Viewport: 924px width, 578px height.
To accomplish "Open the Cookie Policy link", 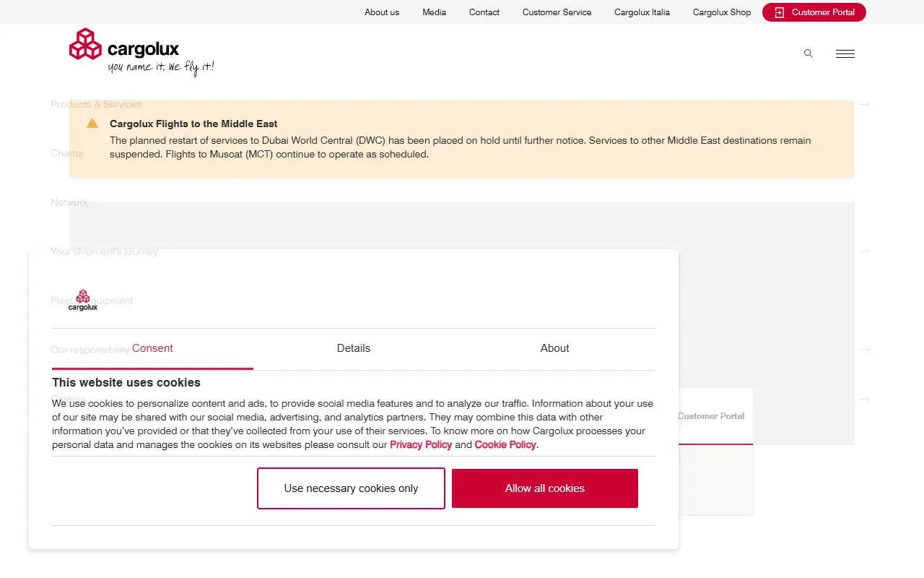I will [505, 444].
